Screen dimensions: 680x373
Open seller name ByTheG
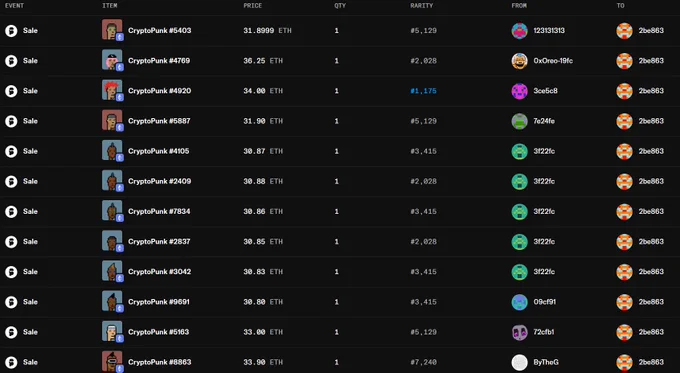click(546, 362)
